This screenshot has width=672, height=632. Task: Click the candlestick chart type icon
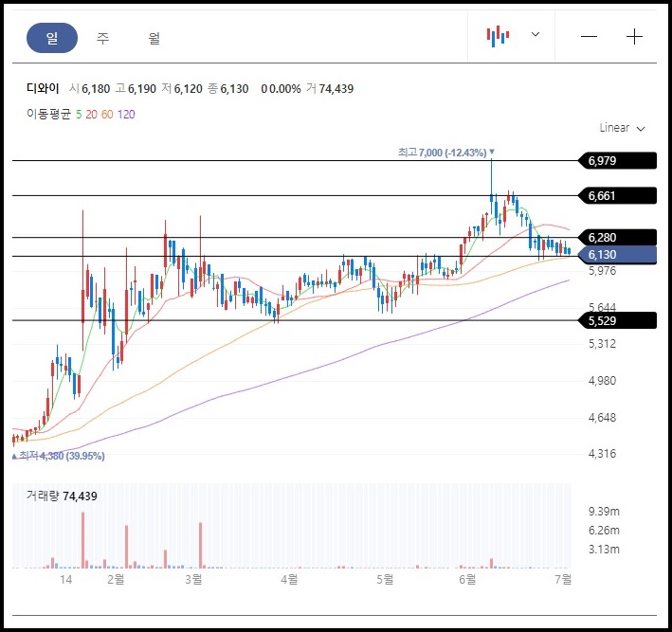pos(498,36)
